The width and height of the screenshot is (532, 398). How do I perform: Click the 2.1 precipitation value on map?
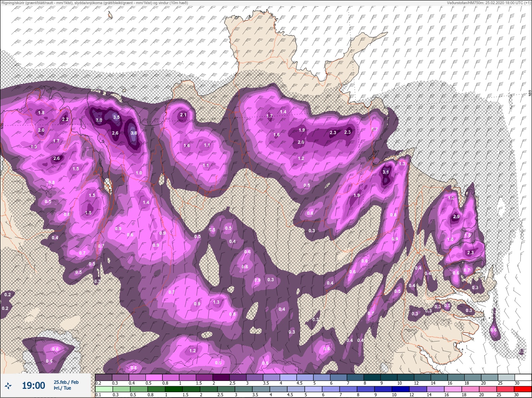pyautogui.click(x=183, y=115)
